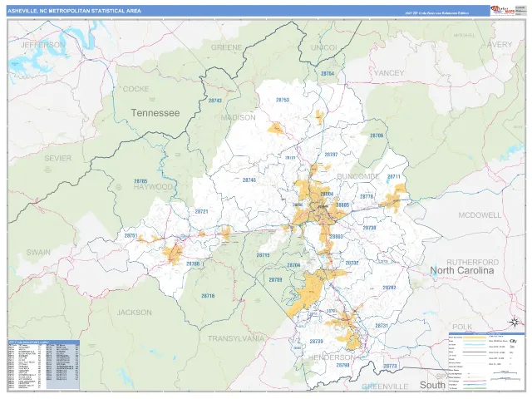Click the ZIP code index table

44,365
